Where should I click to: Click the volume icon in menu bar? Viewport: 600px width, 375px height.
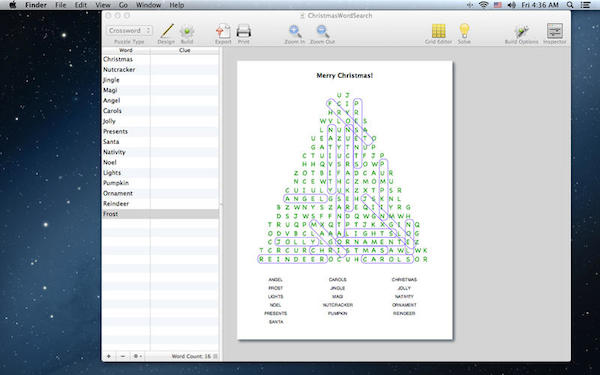coord(511,5)
